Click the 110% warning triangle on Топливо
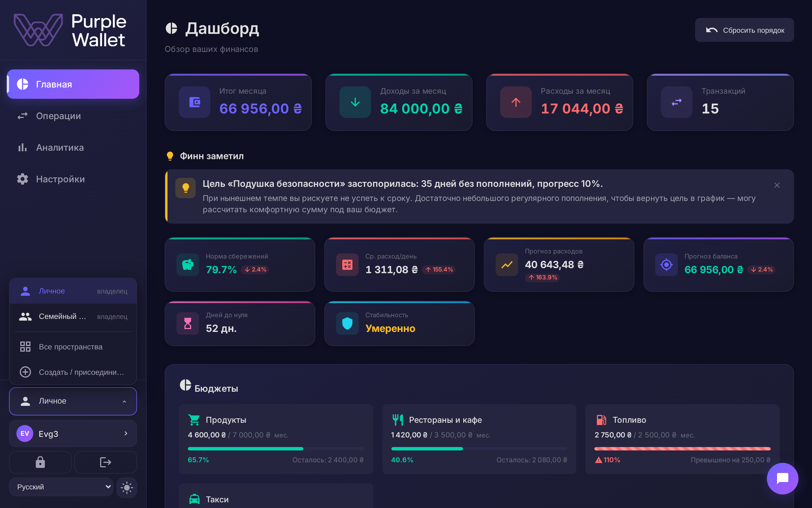This screenshot has height=508, width=812. coord(599,460)
